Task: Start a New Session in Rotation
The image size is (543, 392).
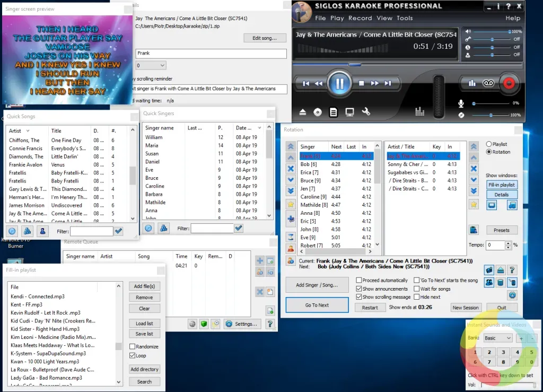Action: (x=466, y=308)
